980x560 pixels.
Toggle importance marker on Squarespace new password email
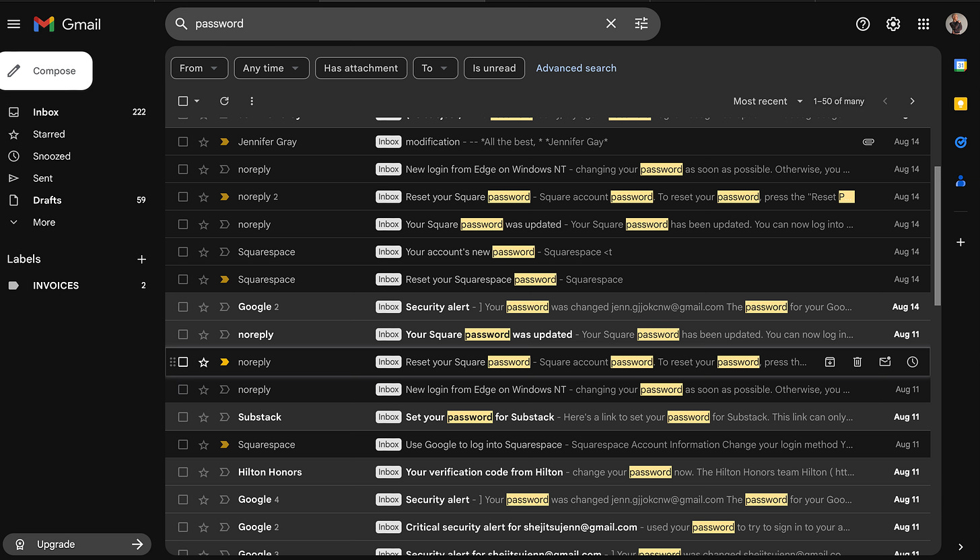(x=224, y=252)
